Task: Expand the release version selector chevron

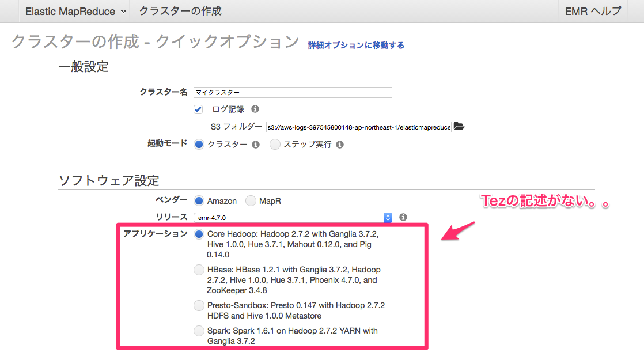Action: pos(388,217)
